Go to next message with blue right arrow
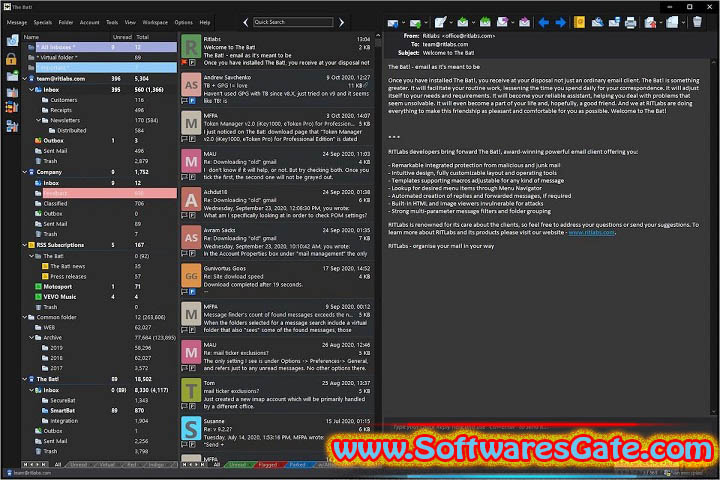This screenshot has width=720, height=480. [560, 22]
